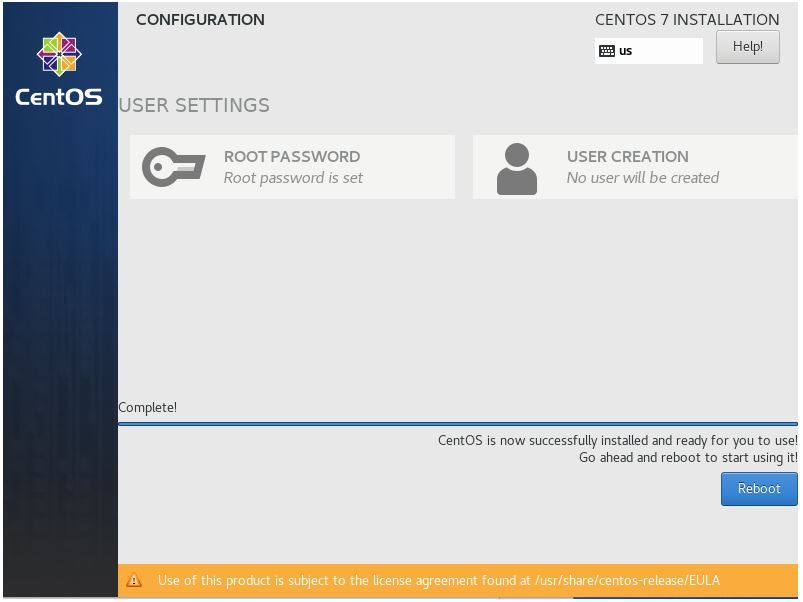Click "Go ahead and reboot" message

coord(688,458)
